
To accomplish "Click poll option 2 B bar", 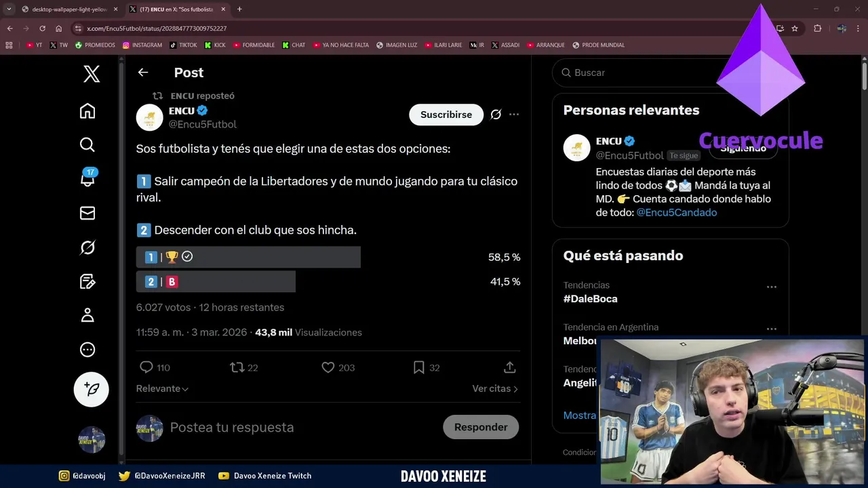I will pos(216,281).
